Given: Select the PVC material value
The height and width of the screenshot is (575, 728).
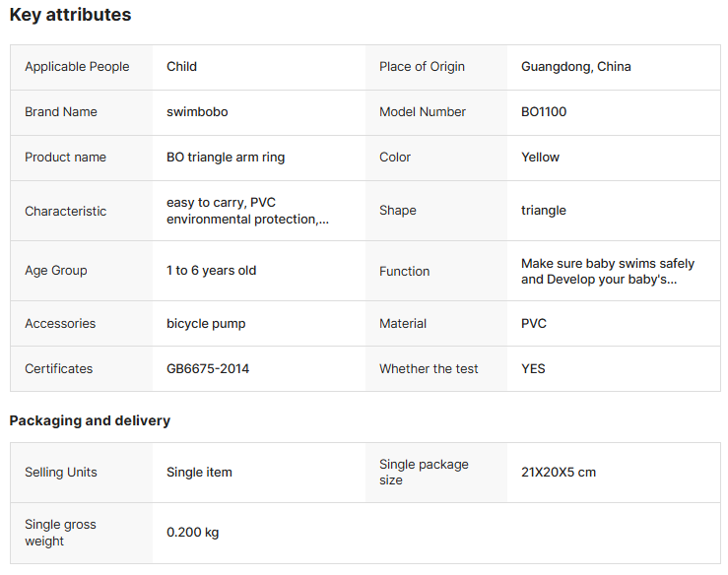Looking at the screenshot, I should point(534,324).
